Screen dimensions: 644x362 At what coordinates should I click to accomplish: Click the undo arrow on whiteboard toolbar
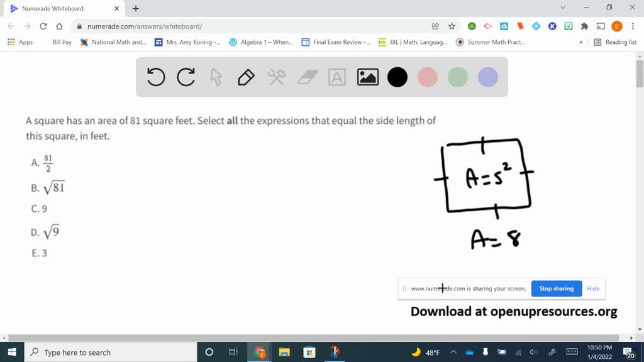[156, 77]
